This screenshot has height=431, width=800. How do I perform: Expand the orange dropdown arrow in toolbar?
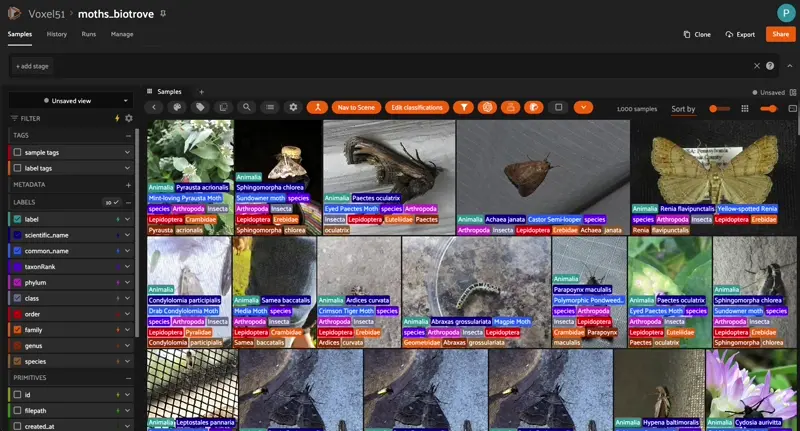(x=582, y=107)
